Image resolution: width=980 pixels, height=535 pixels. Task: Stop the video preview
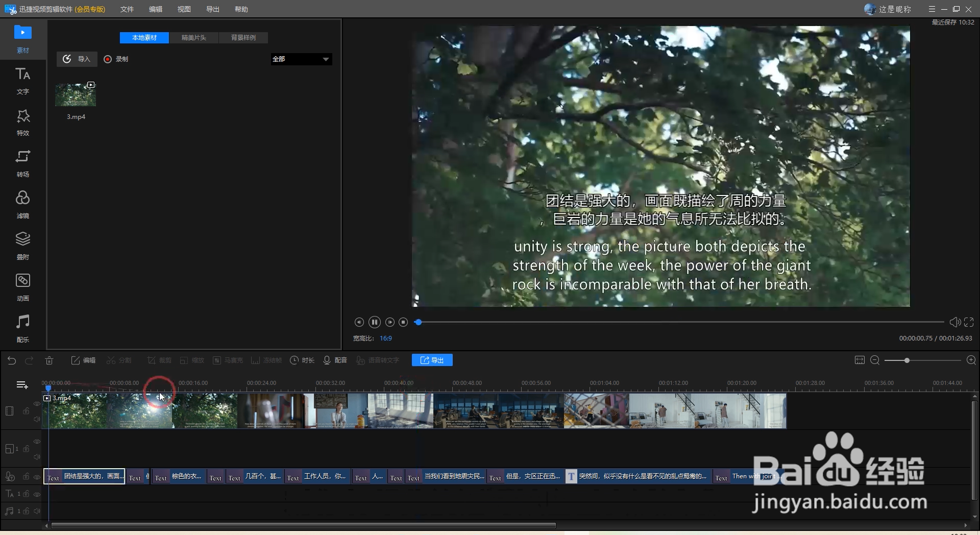(x=403, y=322)
